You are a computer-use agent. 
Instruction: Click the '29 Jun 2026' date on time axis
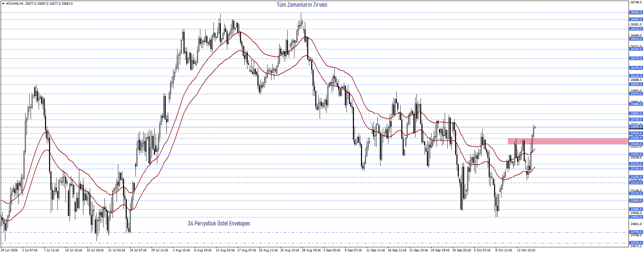pos(9,250)
